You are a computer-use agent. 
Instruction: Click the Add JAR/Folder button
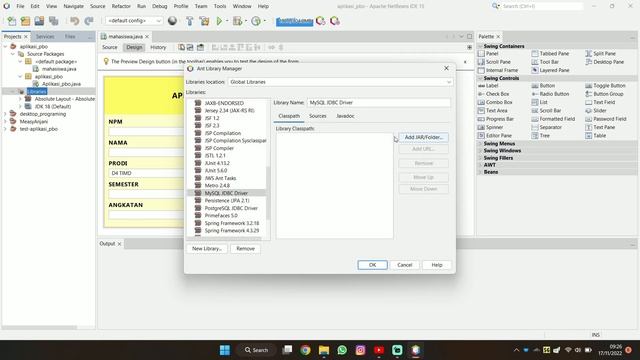pyautogui.click(x=424, y=138)
